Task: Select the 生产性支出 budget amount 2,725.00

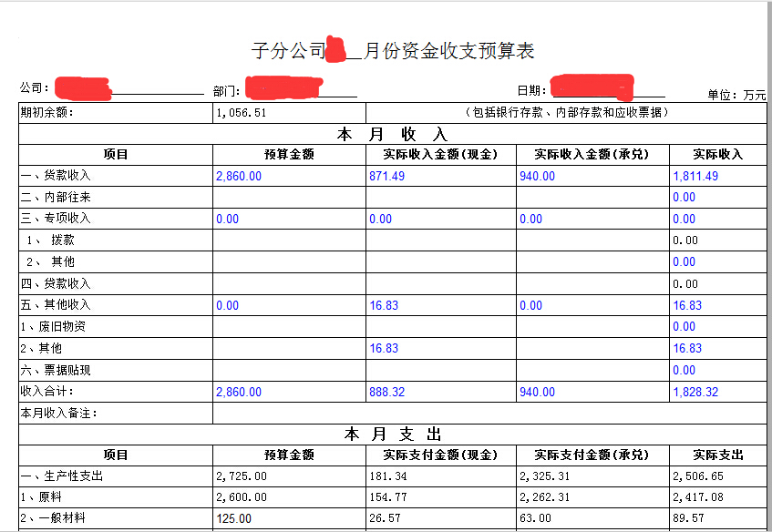Action: pos(237,475)
